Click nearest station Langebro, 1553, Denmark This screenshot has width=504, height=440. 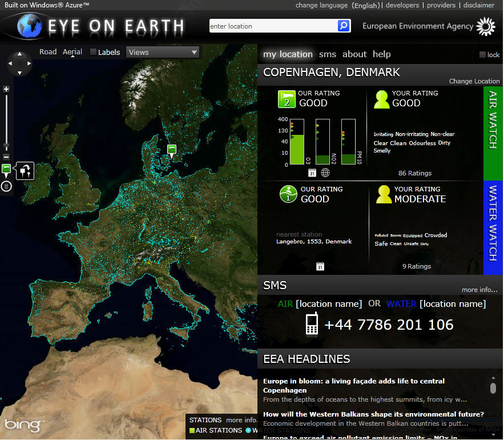tap(314, 241)
